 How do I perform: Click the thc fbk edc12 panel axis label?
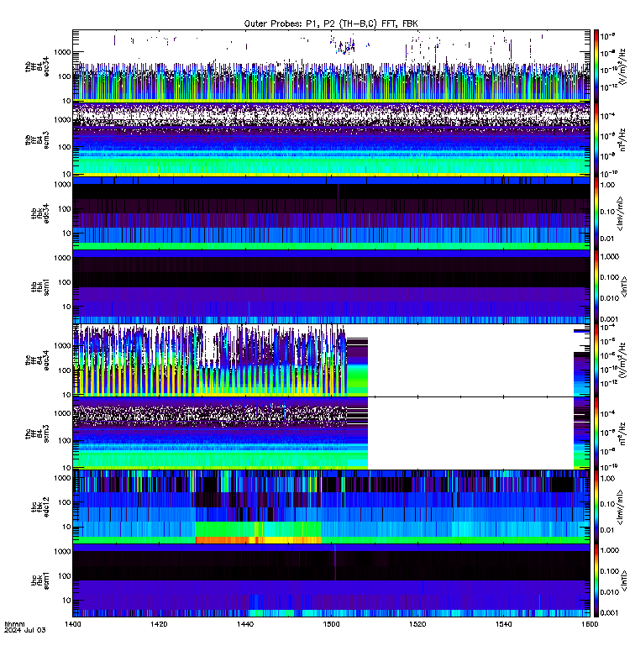[x=39, y=507]
